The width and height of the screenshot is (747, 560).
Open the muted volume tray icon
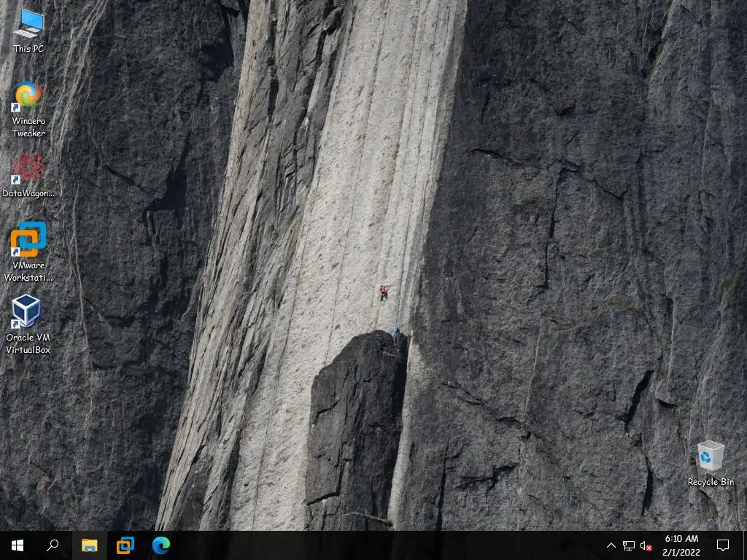click(x=646, y=545)
